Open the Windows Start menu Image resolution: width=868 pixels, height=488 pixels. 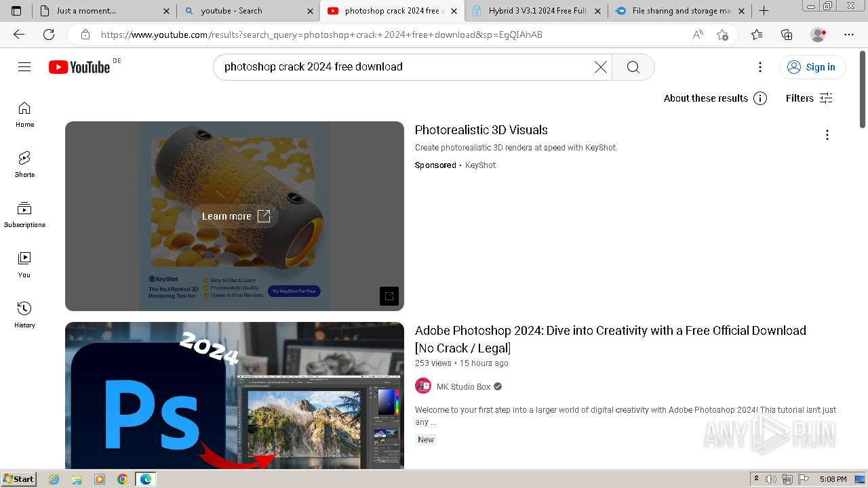click(18, 479)
